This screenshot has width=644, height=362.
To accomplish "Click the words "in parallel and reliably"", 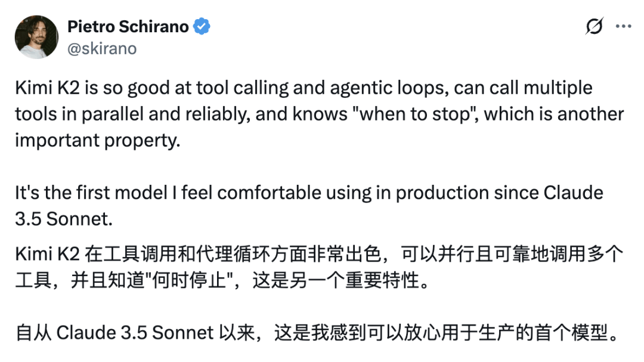I will coord(135,113).
